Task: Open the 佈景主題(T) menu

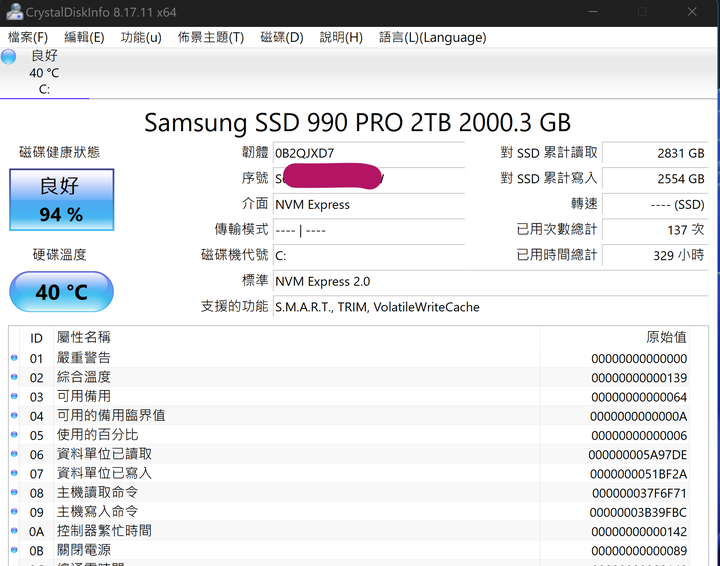Action: tap(211, 37)
